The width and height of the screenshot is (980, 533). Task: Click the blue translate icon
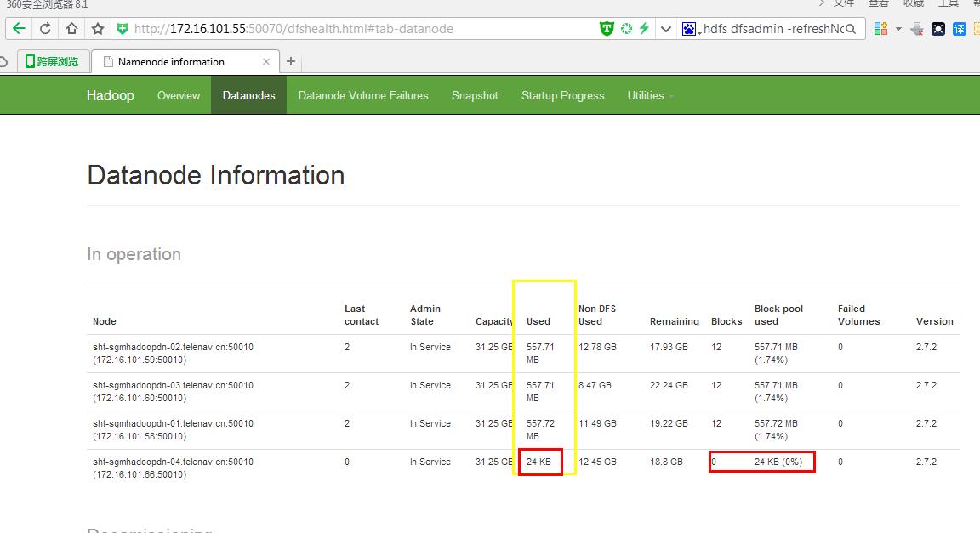960,29
